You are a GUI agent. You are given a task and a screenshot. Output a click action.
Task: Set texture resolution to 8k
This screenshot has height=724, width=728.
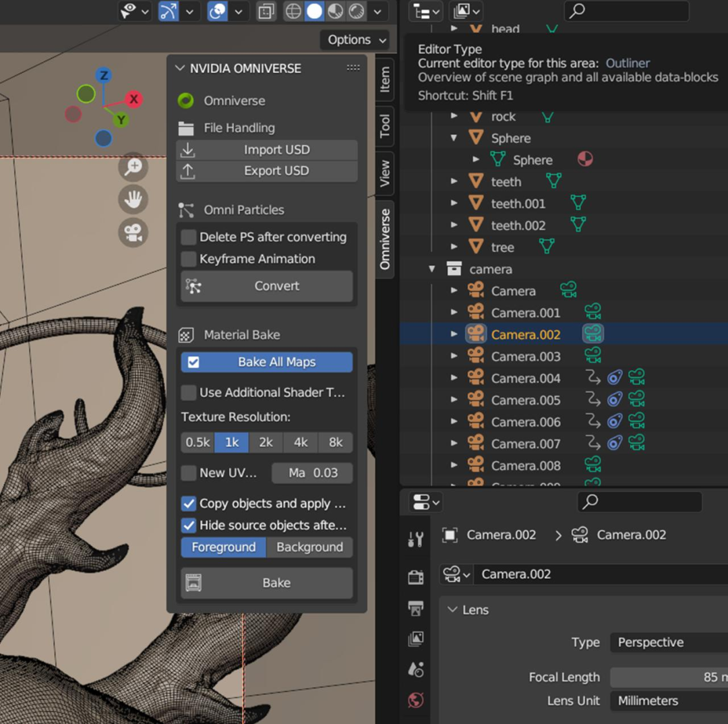tap(336, 443)
